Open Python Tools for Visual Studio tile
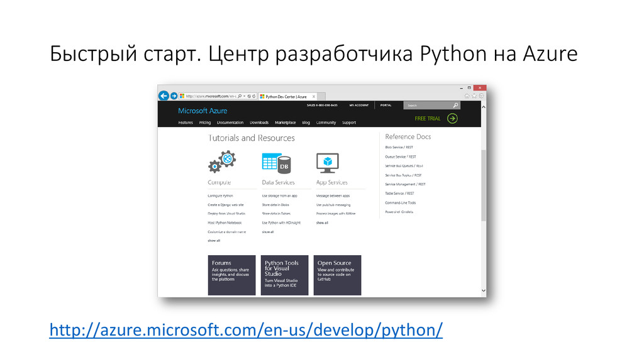Viewport: 644px width, 362px height. tap(285, 275)
